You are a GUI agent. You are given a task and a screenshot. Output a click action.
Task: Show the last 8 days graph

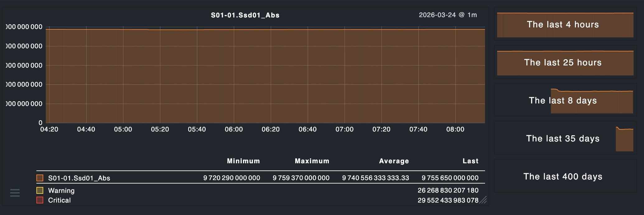click(x=565, y=101)
